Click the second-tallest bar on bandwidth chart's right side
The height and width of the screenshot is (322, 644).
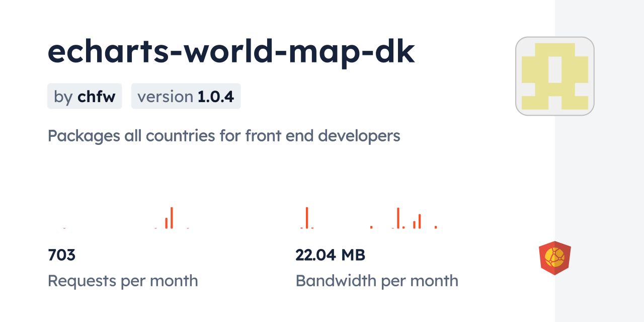(419, 221)
